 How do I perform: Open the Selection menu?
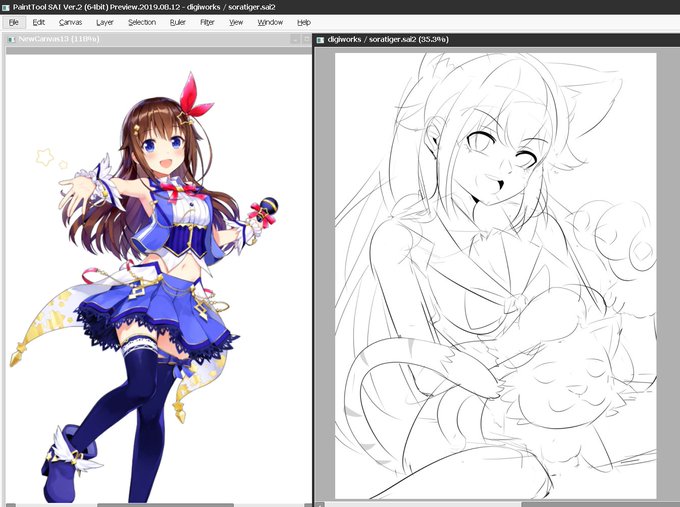pos(142,22)
